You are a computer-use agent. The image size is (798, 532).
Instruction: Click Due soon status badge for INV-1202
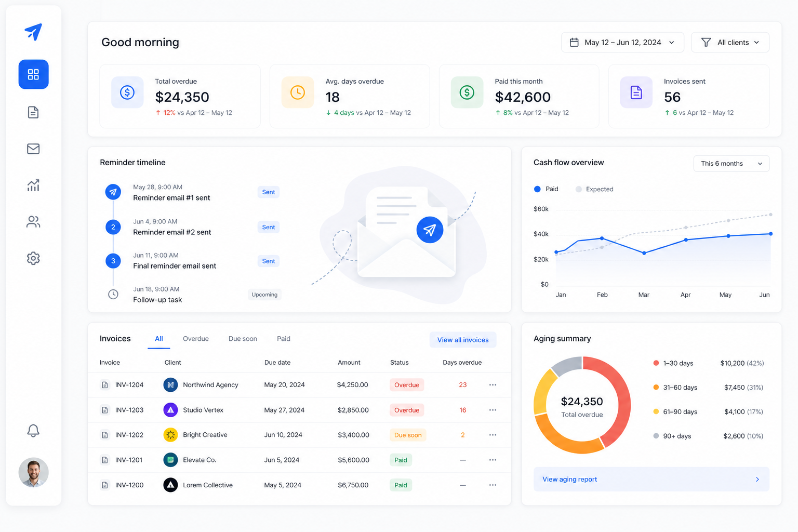coord(408,435)
